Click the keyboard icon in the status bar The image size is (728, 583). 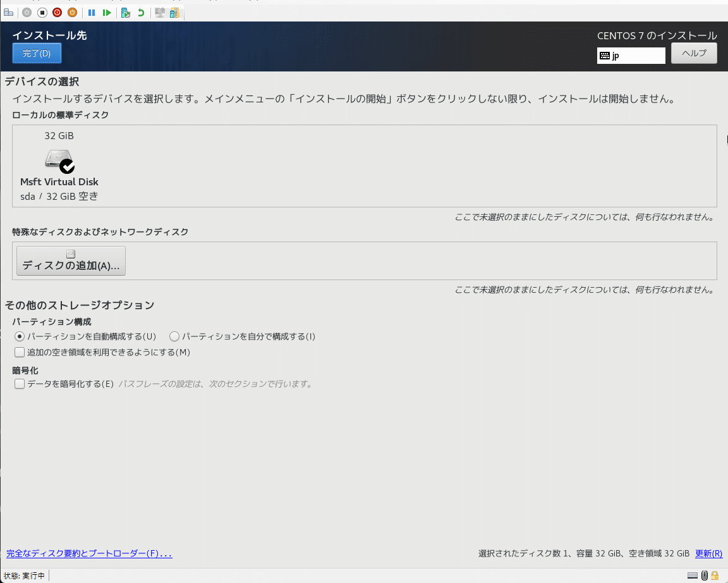(693, 576)
